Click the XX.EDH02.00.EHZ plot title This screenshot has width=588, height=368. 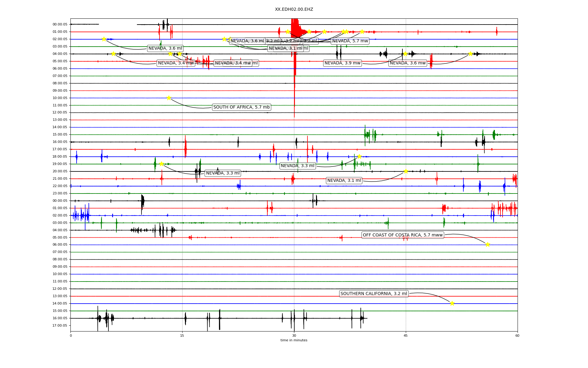pos(294,10)
